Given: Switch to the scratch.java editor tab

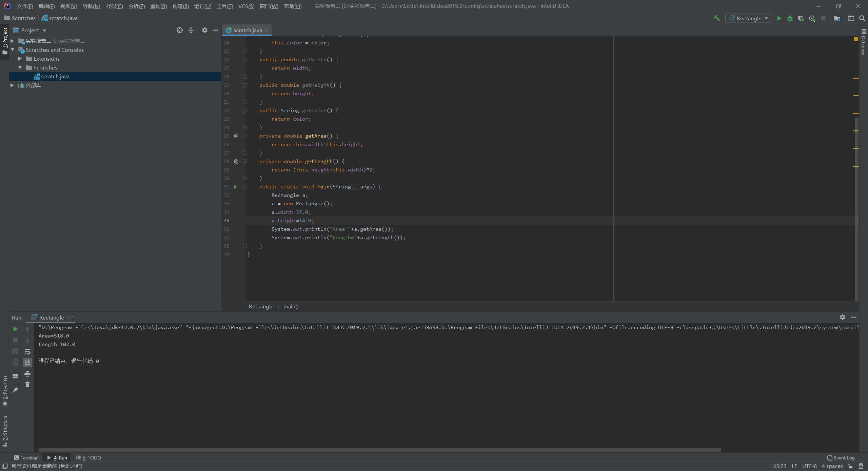Looking at the screenshot, I should click(x=247, y=30).
